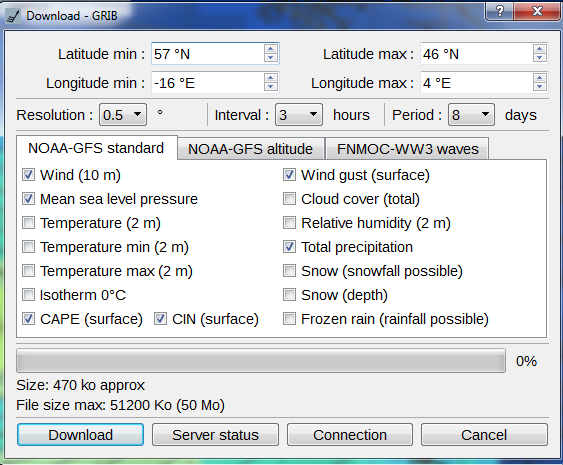Focus the Longitude max input field
This screenshot has width=563, height=465.
coord(476,83)
